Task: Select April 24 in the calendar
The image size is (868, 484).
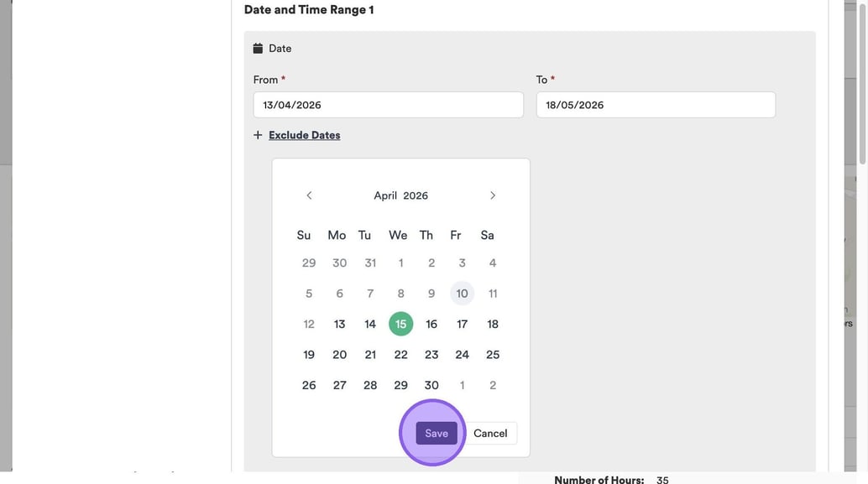Action: [x=462, y=355]
